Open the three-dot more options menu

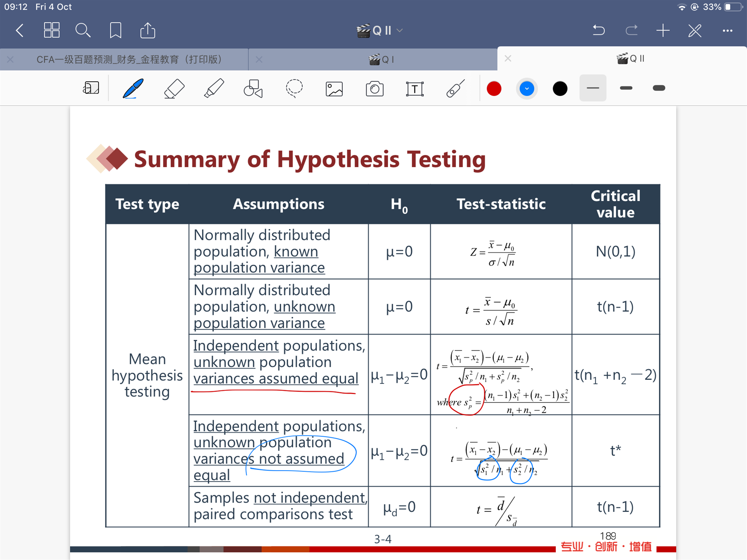pyautogui.click(x=727, y=31)
